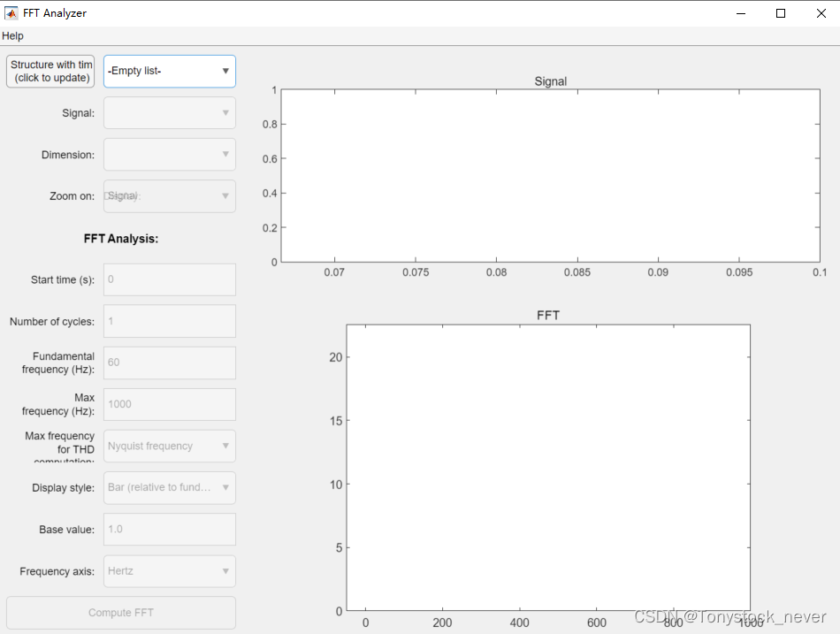Open the Help menu

12,35
